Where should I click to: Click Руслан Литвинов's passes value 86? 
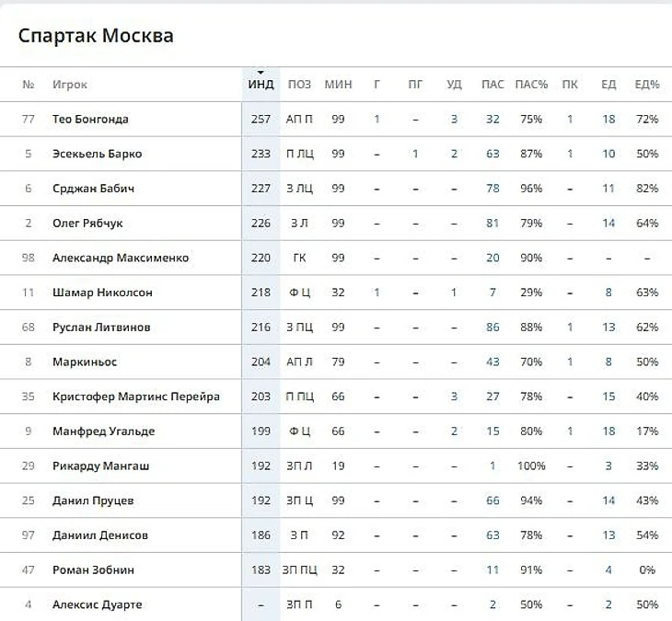pos(492,328)
